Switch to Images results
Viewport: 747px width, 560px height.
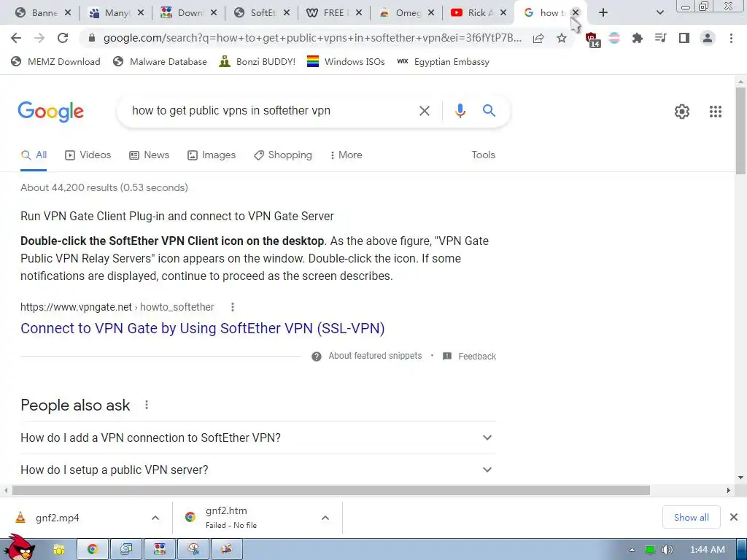[x=212, y=155]
